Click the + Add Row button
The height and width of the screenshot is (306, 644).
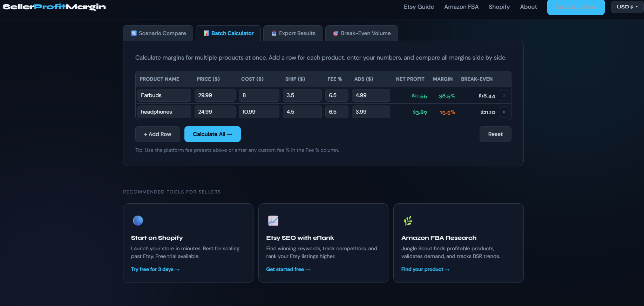(x=158, y=134)
